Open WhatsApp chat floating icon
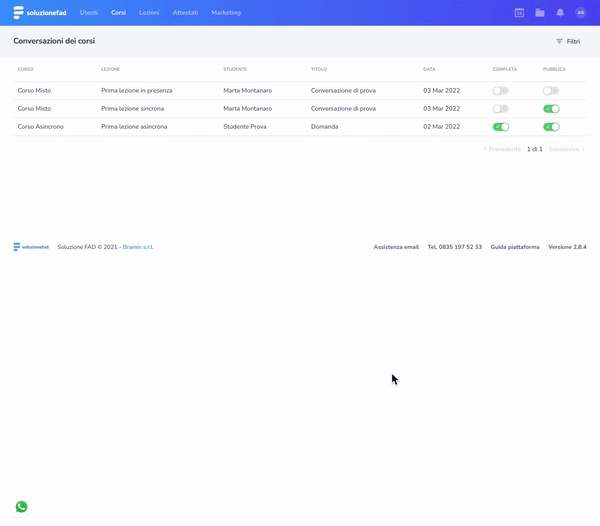 pos(22,506)
